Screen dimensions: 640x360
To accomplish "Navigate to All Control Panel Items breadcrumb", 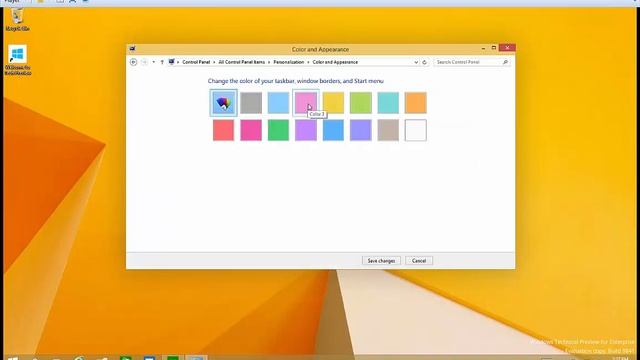I will click(242, 62).
